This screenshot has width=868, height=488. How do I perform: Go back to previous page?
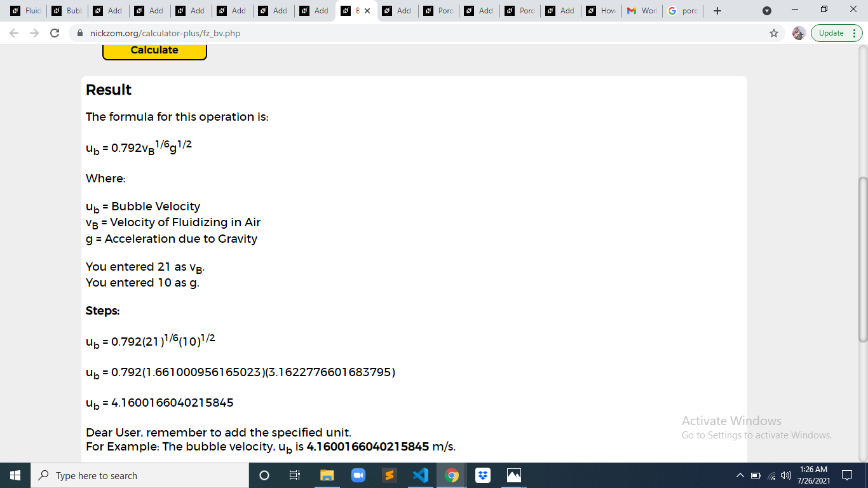tap(15, 33)
